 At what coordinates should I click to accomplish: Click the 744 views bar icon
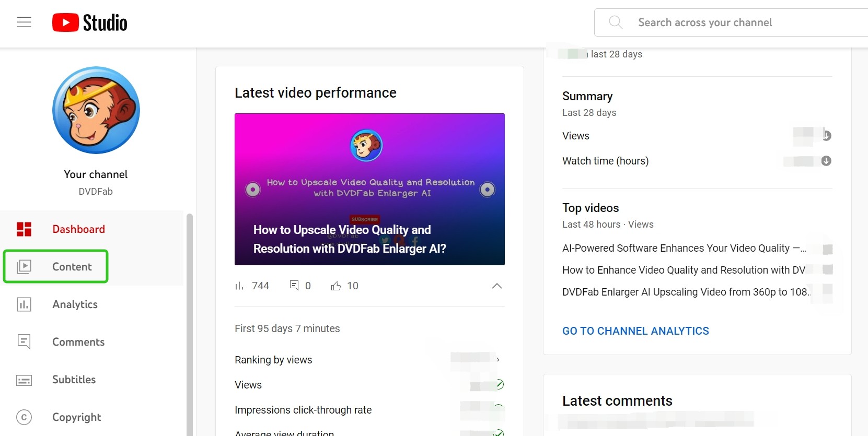click(x=239, y=286)
